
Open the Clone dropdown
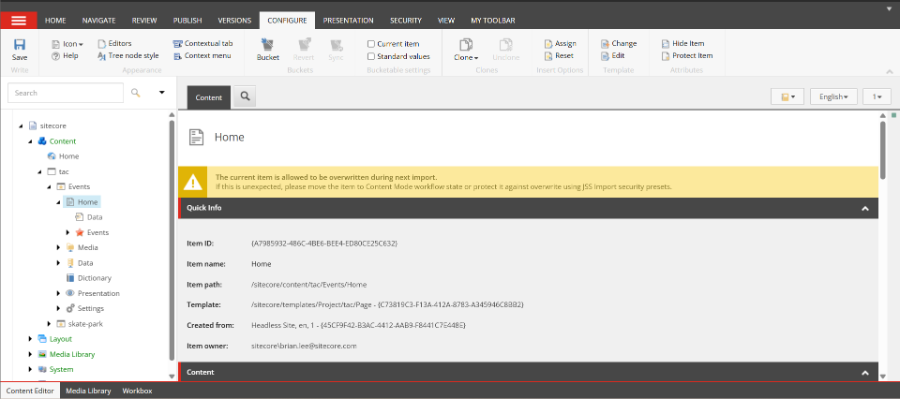pos(466,57)
